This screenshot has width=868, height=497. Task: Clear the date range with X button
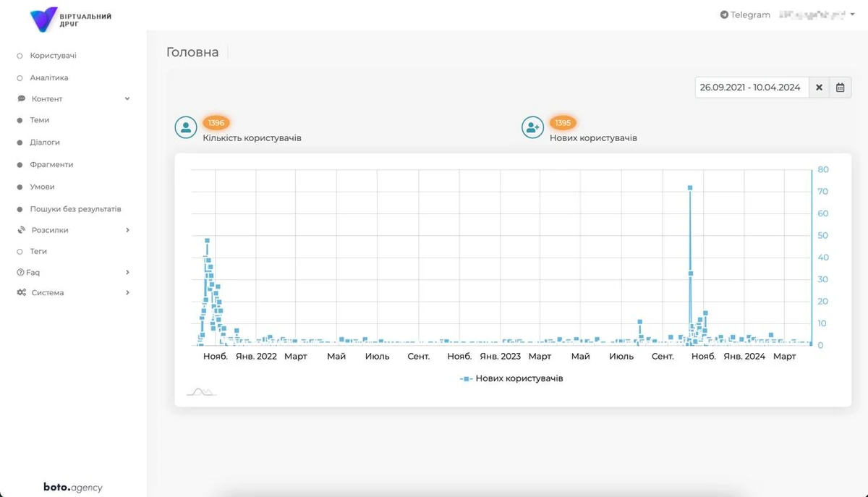click(x=819, y=88)
